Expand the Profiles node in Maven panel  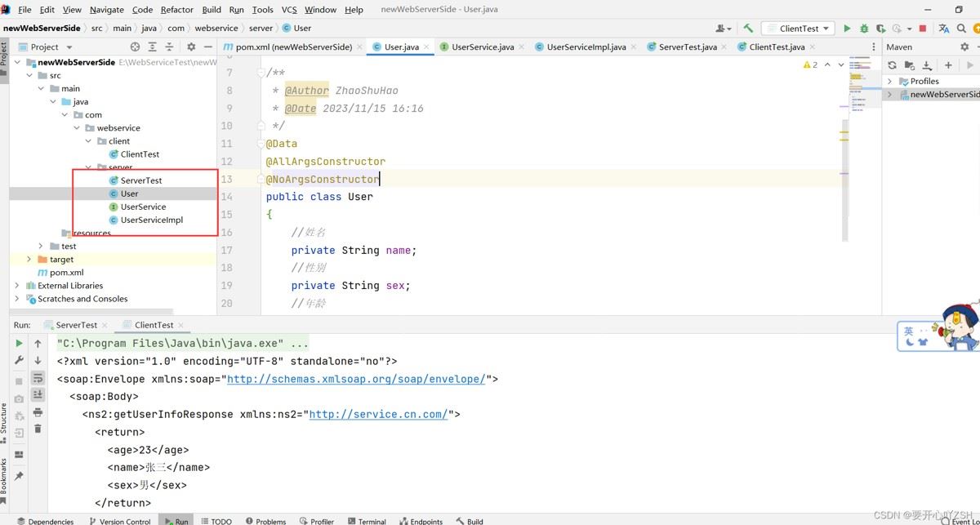(889, 82)
